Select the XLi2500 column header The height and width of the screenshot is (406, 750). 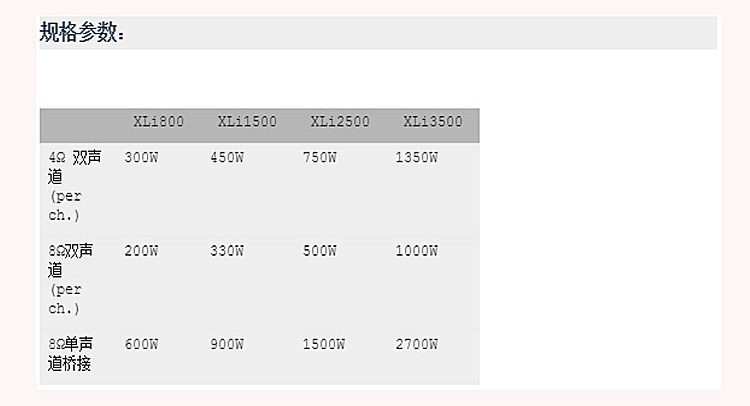340,122
